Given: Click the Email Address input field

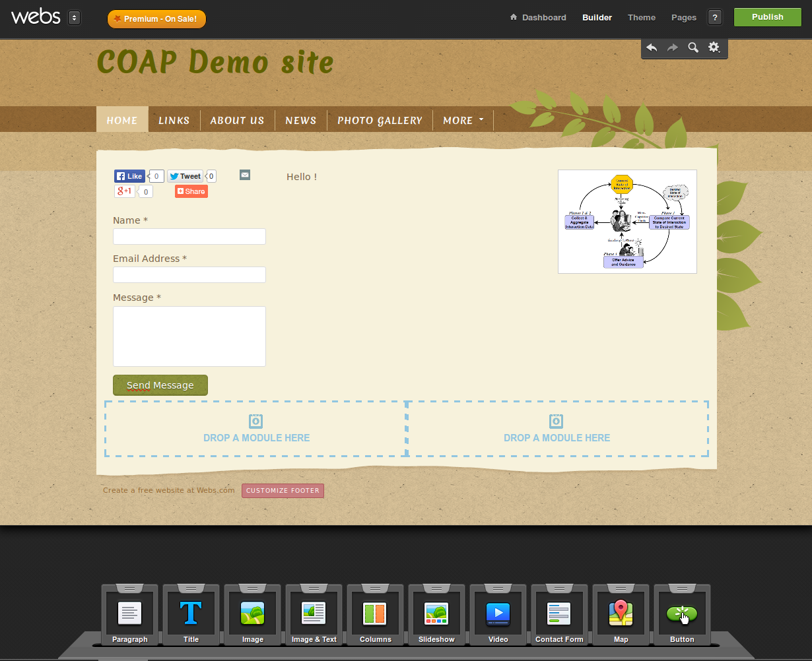Looking at the screenshot, I should [189, 275].
